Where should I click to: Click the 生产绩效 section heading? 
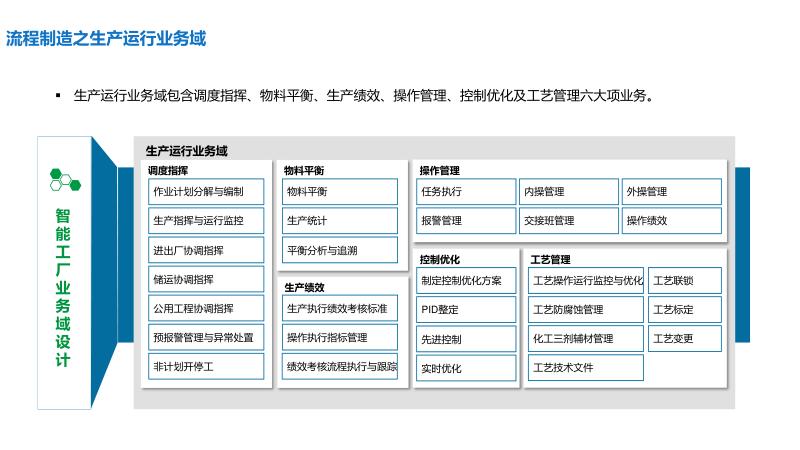[305, 287]
